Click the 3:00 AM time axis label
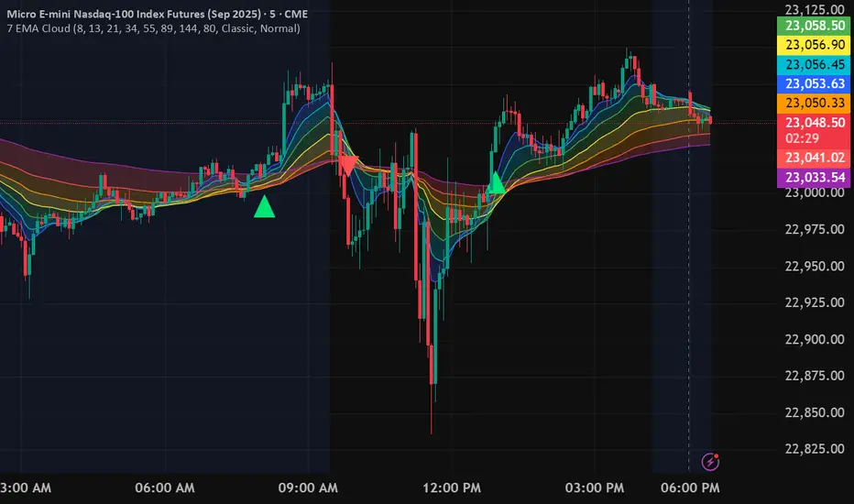Image resolution: width=854 pixels, height=504 pixels. [x=26, y=488]
